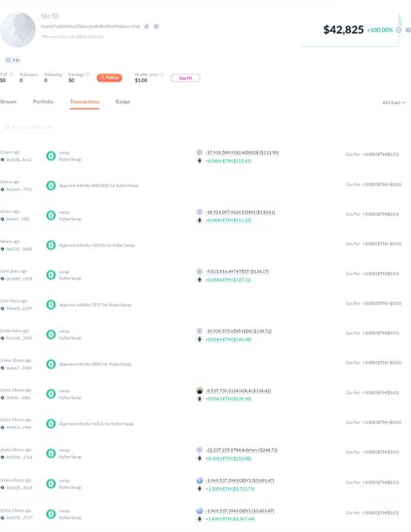The height and width of the screenshot is (532, 411).
Task: Click the -9,025,816.4974 TEST amount
Action: 237,271
